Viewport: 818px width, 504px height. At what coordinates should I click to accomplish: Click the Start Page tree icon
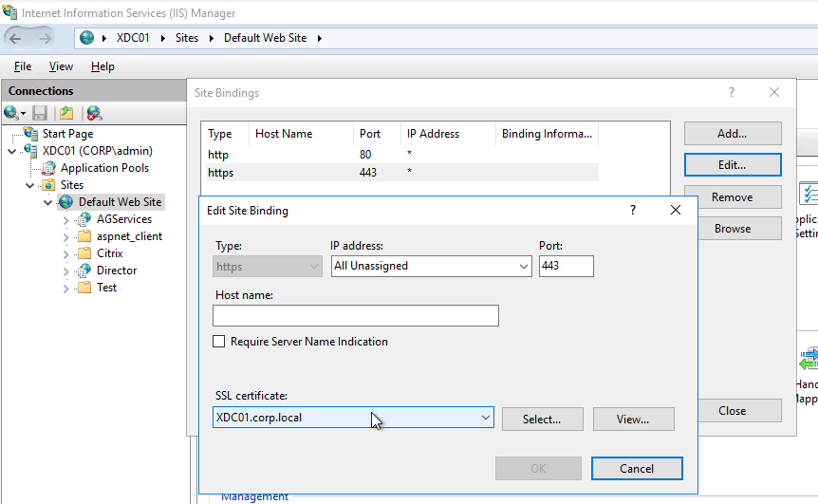click(x=31, y=134)
